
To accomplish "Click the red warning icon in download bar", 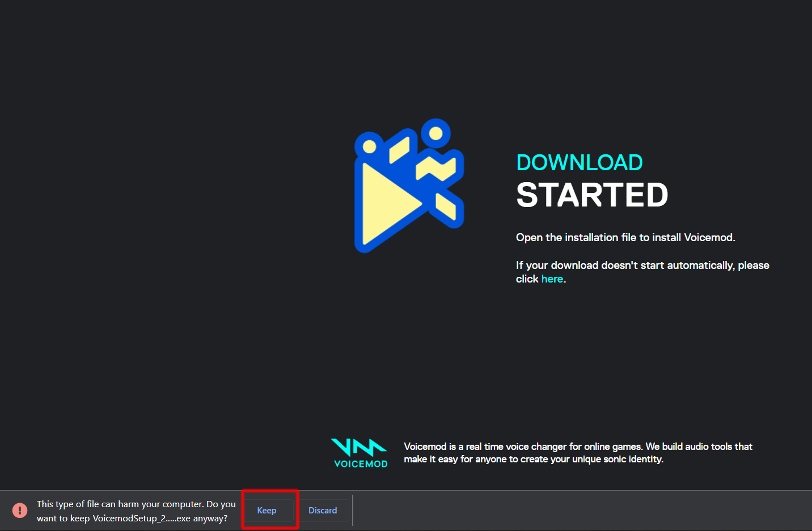I will 20,511.
